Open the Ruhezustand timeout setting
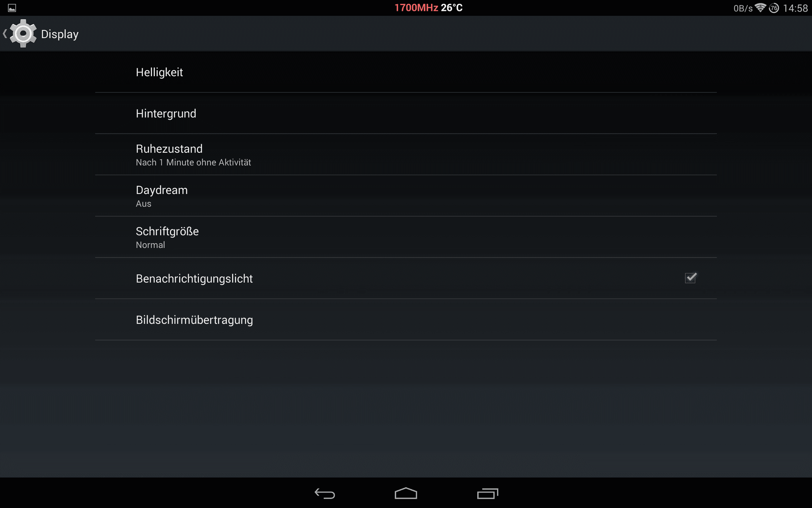 406,155
